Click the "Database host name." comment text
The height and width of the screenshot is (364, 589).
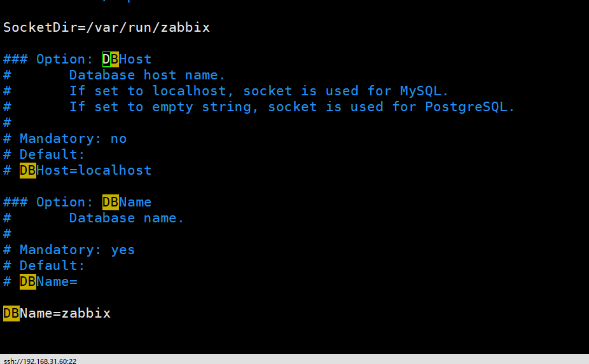pos(148,75)
